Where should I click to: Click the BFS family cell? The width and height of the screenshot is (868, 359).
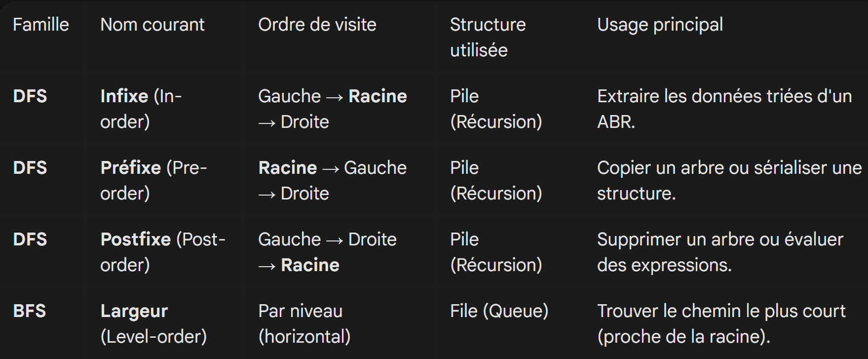pyautogui.click(x=30, y=311)
